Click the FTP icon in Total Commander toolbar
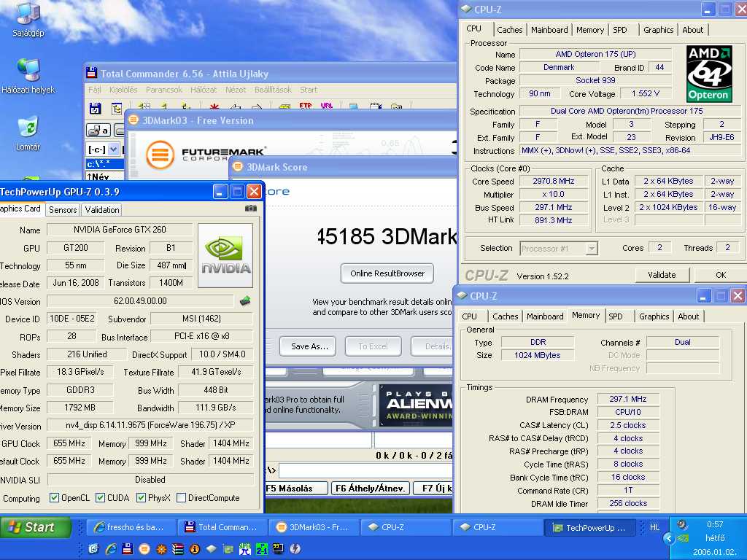The image size is (747, 560). 305,106
